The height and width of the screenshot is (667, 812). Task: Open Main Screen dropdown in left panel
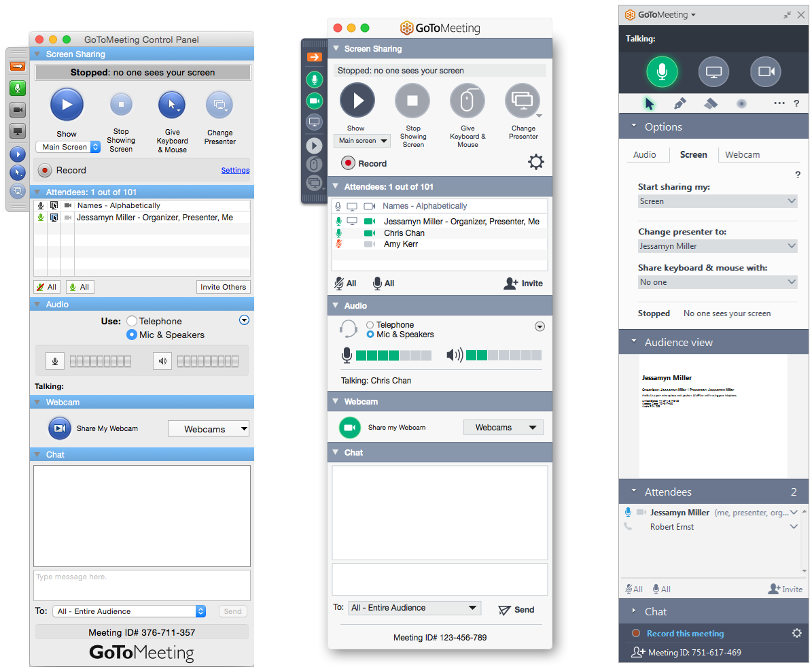coord(68,147)
